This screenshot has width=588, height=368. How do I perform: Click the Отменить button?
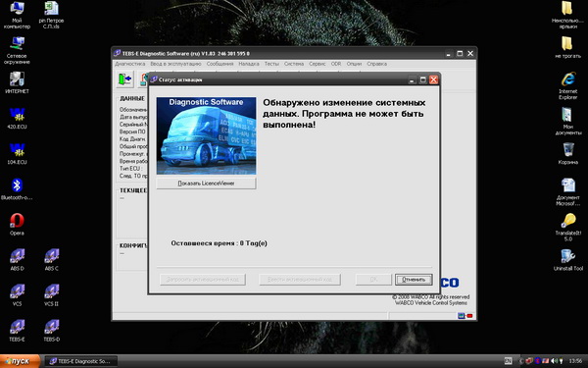(414, 280)
